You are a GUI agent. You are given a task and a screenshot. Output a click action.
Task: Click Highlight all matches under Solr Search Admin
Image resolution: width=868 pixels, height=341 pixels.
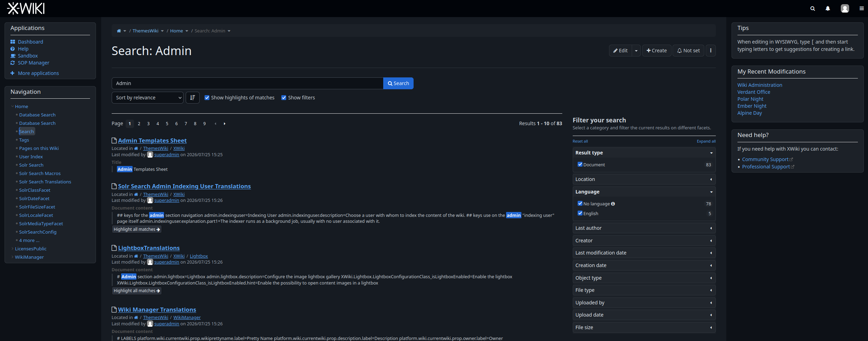pyautogui.click(x=136, y=229)
